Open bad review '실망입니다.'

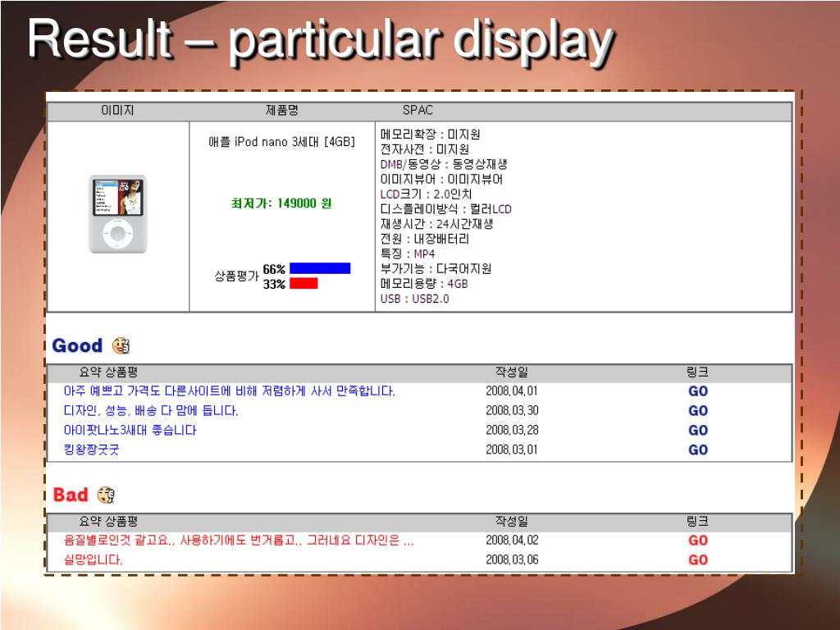(x=94, y=559)
